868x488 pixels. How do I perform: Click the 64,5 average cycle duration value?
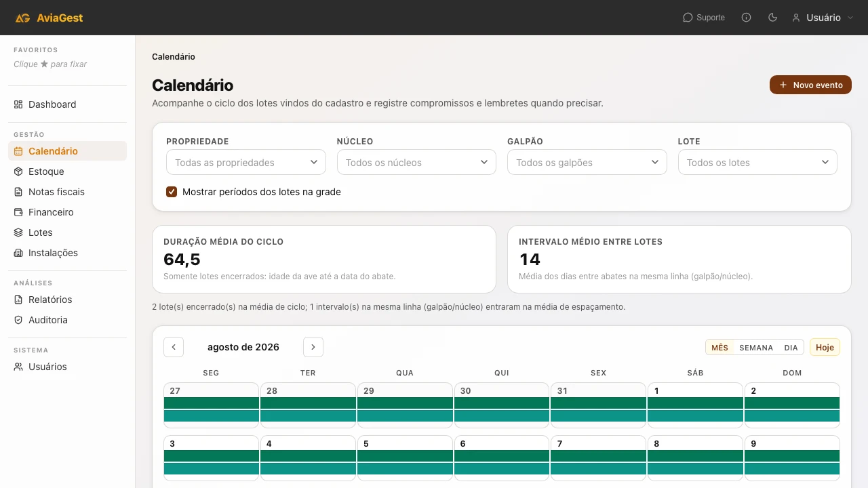(x=182, y=260)
